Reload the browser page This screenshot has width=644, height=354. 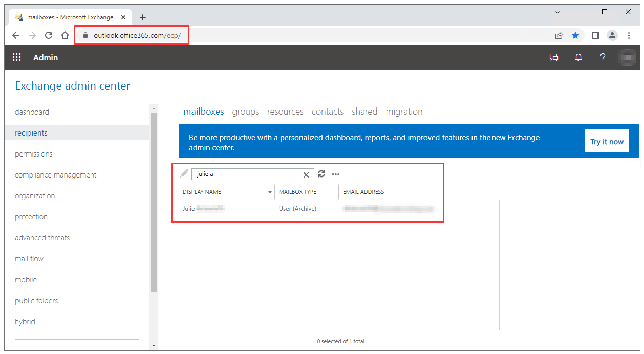coord(49,35)
